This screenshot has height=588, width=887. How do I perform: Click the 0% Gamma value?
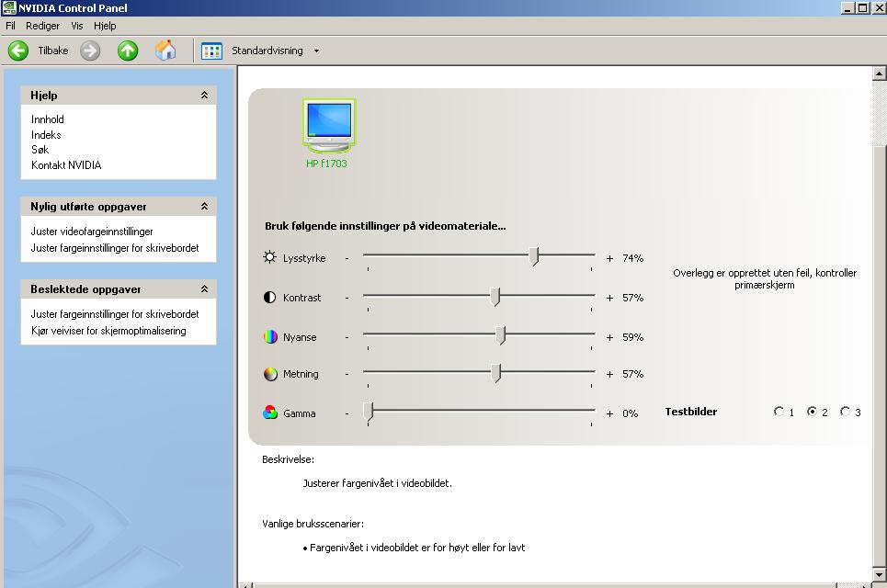[x=631, y=413]
